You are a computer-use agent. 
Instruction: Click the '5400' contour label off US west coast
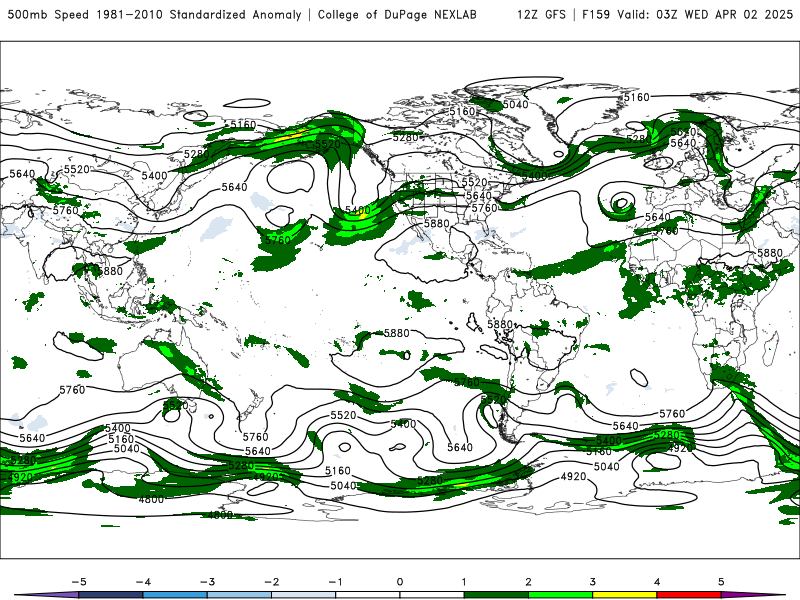358,210
